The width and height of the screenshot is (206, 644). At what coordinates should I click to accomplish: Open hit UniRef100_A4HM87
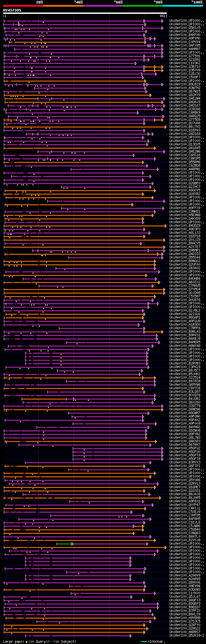click(185, 49)
